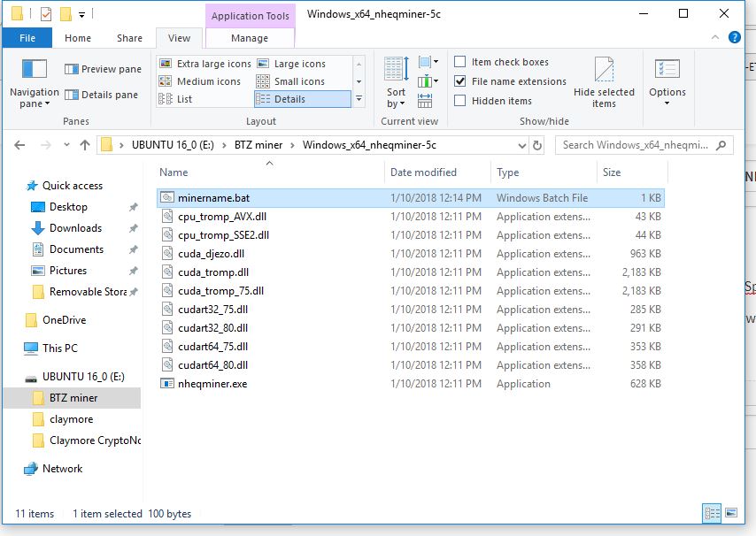Open the Sort by menu

coord(397,83)
